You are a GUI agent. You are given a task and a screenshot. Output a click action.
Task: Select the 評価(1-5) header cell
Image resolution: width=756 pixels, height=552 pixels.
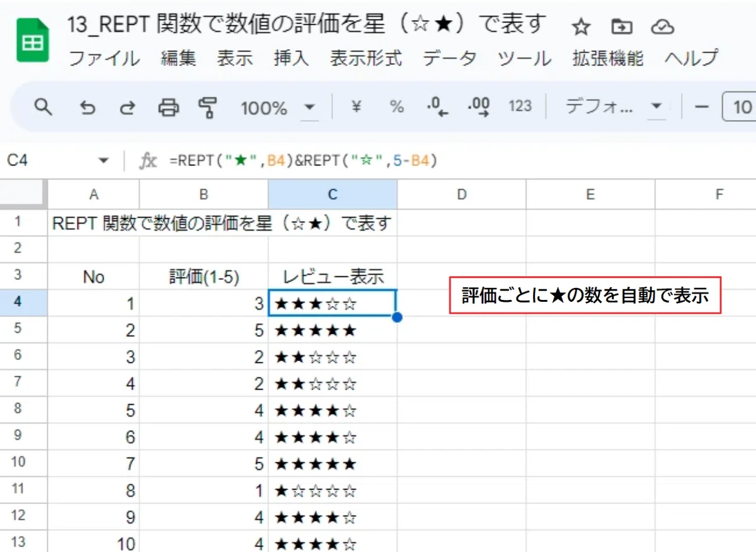pos(203,276)
